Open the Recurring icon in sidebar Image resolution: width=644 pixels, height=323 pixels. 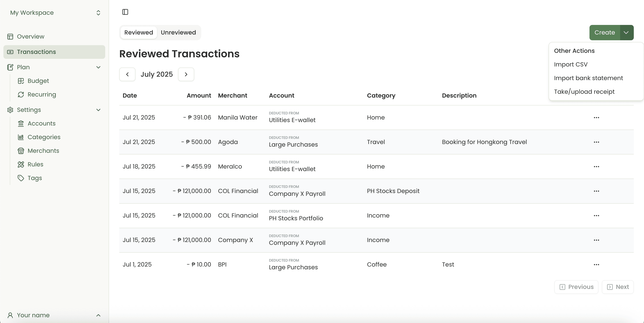coord(21,94)
